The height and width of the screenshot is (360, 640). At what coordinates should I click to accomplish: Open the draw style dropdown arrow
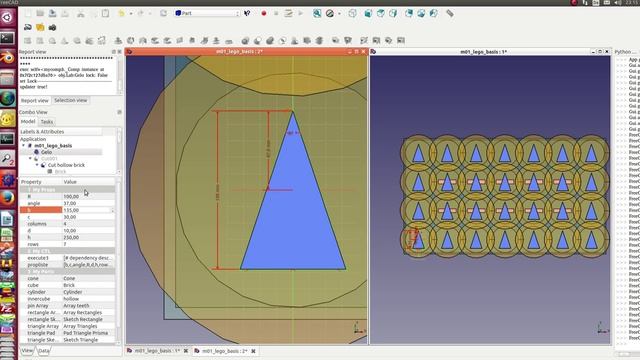point(339,13)
